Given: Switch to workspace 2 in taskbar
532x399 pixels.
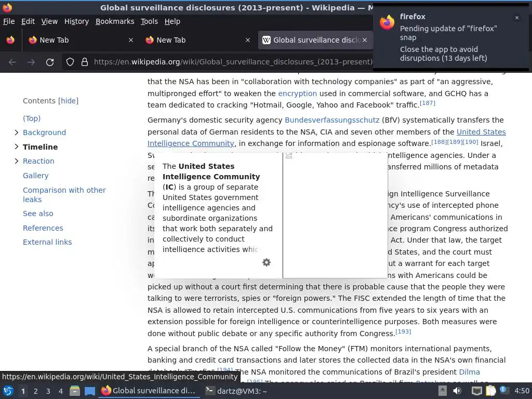Looking at the screenshot, I should (36, 391).
